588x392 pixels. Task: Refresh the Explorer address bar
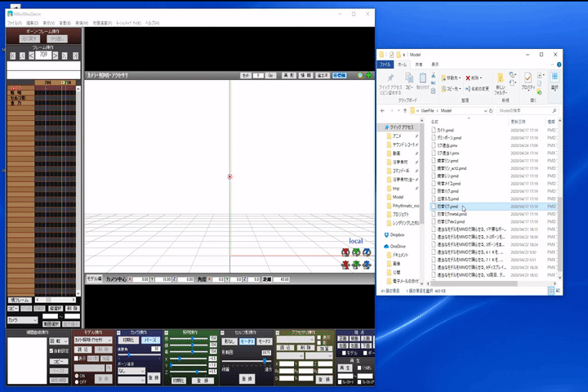(491, 111)
